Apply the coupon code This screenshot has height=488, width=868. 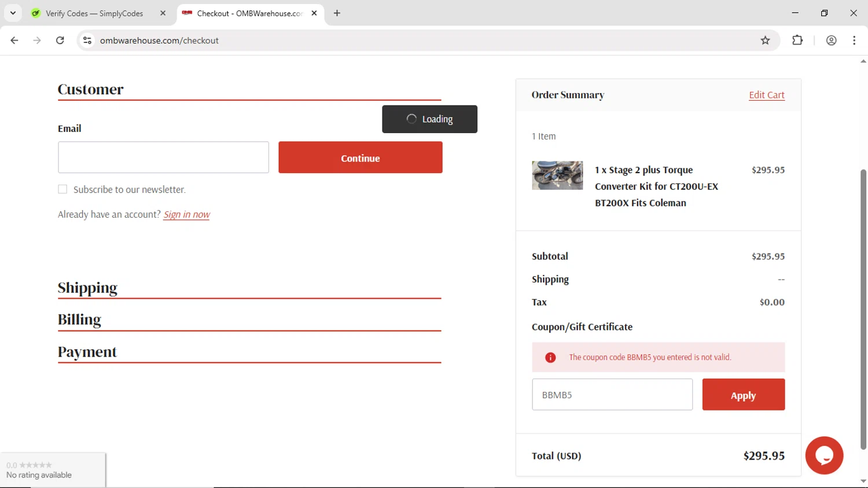pos(744,395)
